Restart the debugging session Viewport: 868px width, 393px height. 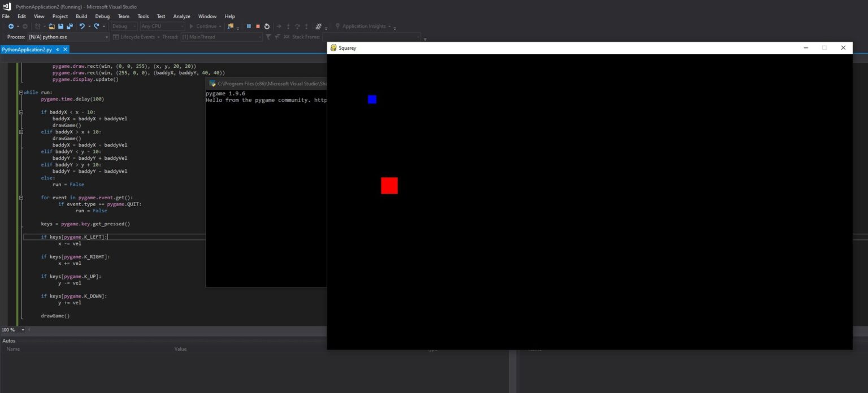[267, 27]
